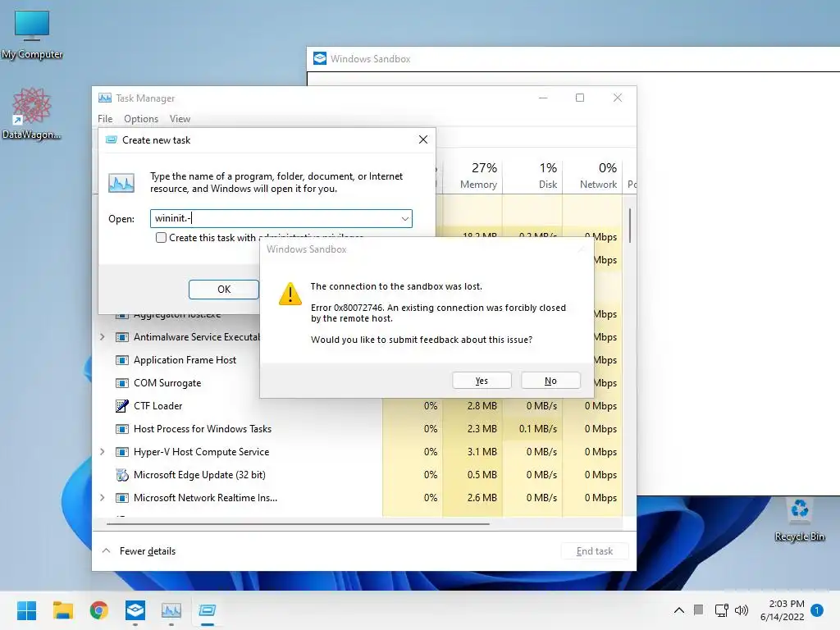Sort by the Disk column header

[x=532, y=176]
